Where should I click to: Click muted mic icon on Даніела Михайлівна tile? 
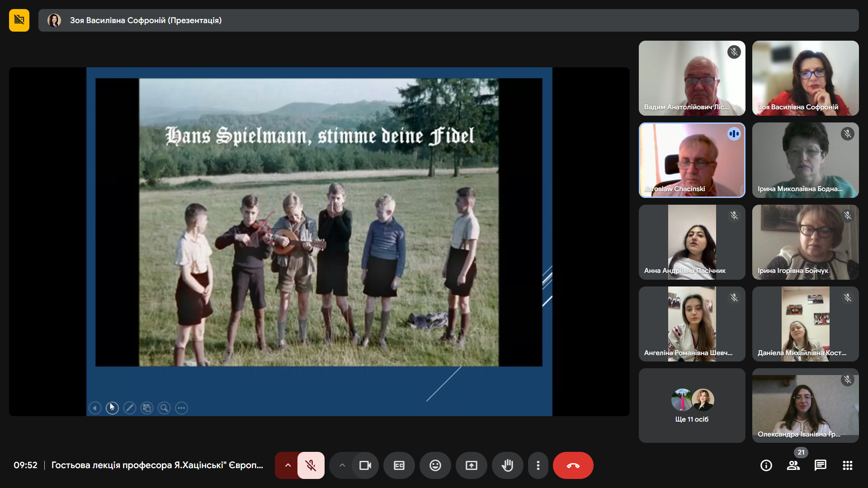848,298
